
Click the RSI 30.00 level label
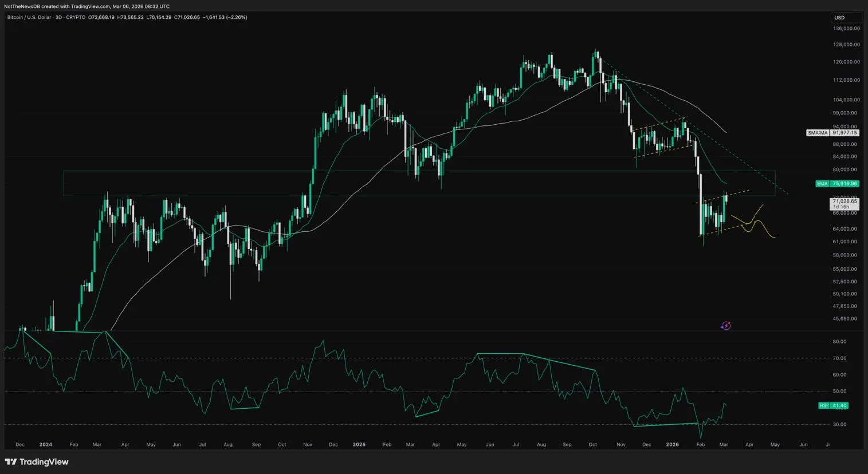839,425
